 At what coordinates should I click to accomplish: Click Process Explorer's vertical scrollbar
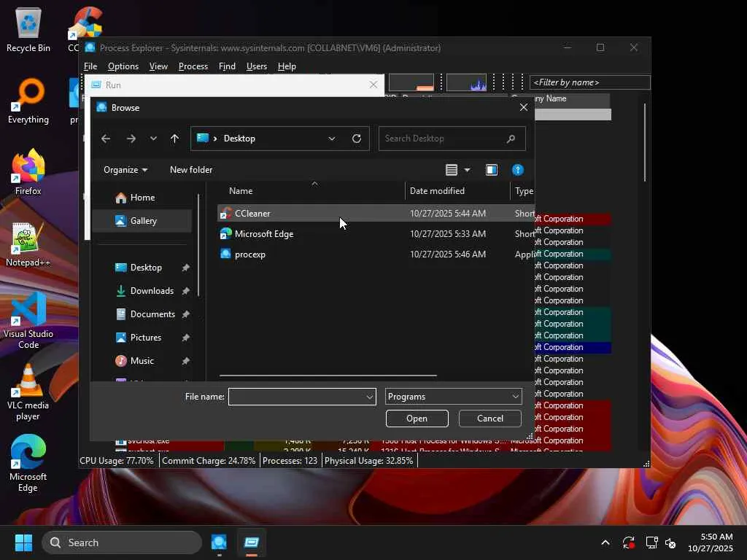645,142
